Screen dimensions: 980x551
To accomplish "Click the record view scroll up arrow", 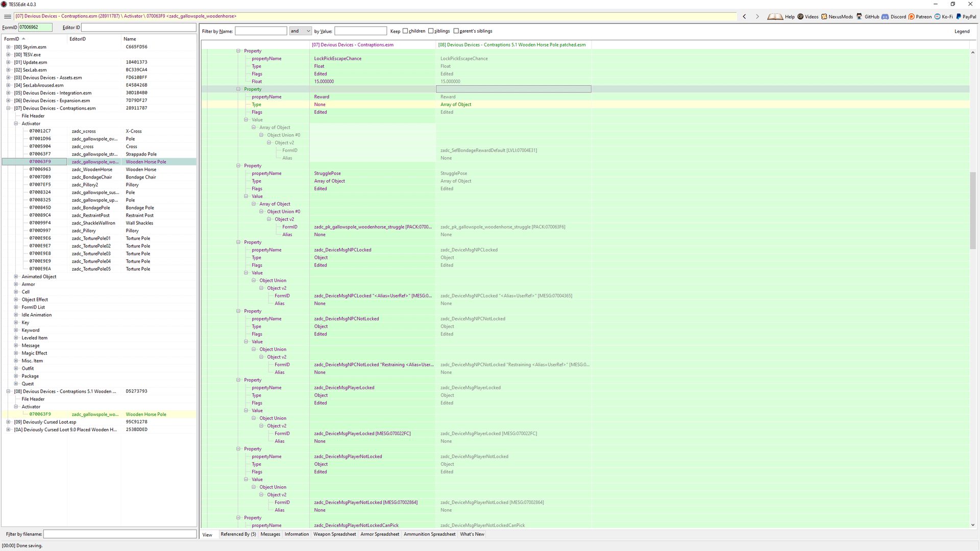I will (x=972, y=53).
